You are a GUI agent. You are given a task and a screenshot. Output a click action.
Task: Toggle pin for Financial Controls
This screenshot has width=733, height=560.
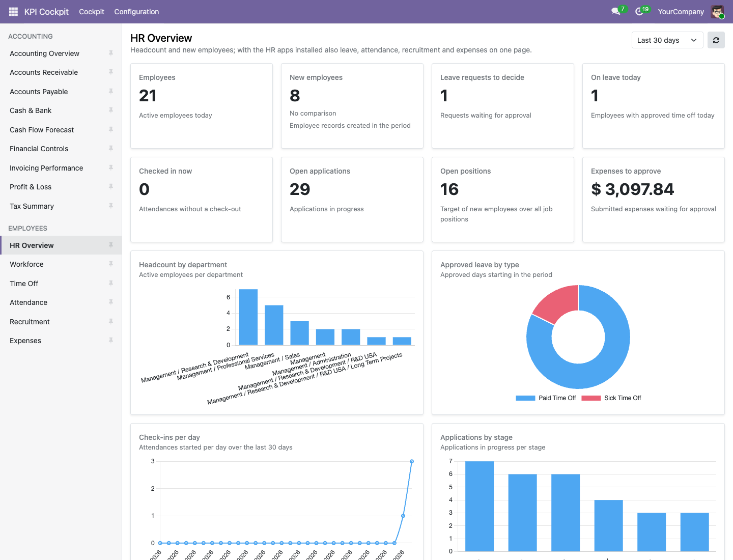pos(111,149)
